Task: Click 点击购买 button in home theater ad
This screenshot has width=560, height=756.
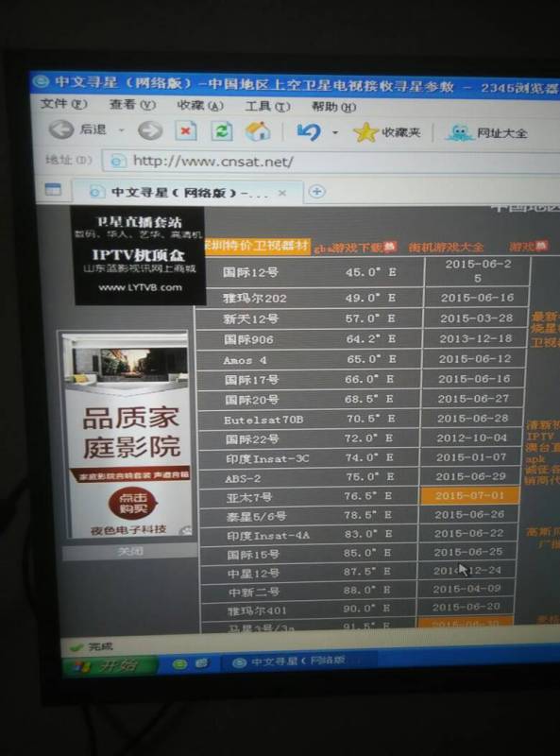Action: tap(132, 503)
